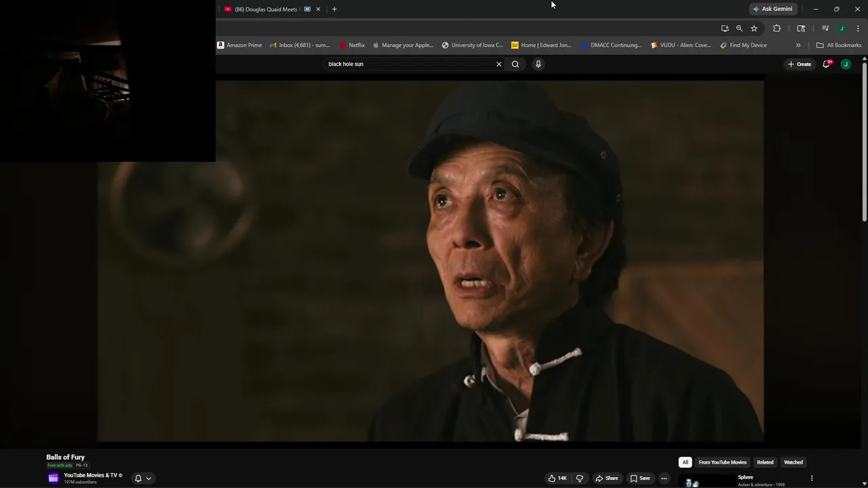
Task: Clear the 'black hole sun' search text
Action: point(499,64)
